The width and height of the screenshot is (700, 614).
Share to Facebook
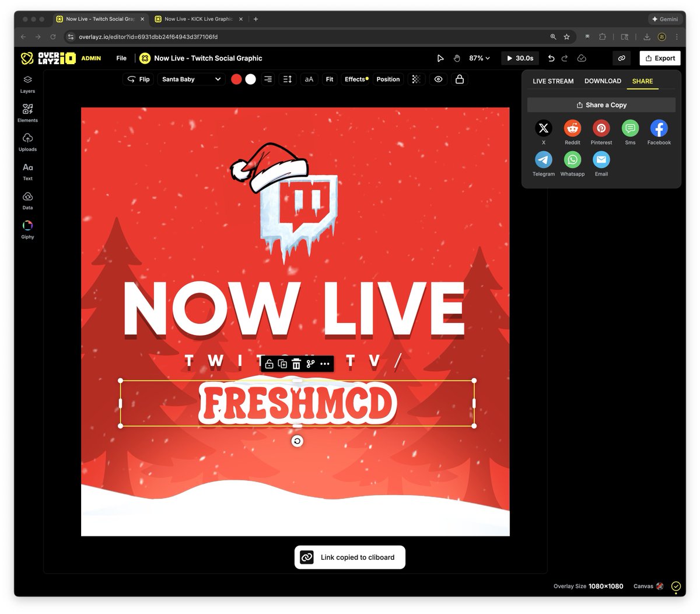coord(659,128)
